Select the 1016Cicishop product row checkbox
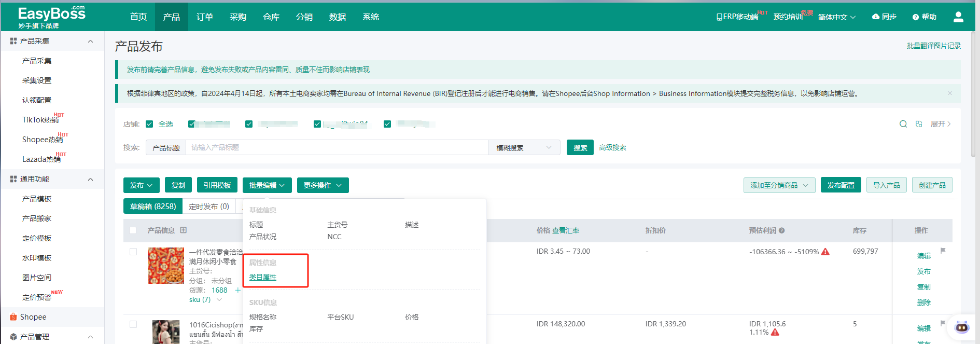 133,324
